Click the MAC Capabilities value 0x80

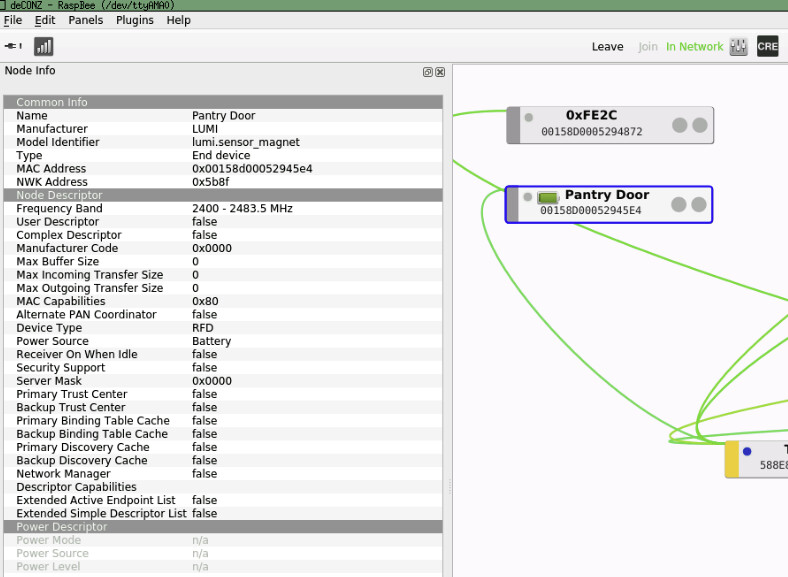[x=205, y=302]
